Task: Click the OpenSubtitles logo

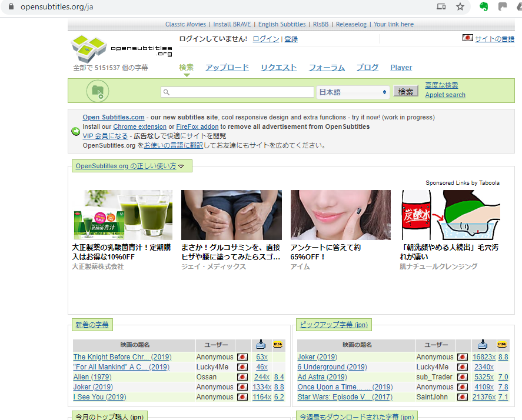Action: point(122,49)
